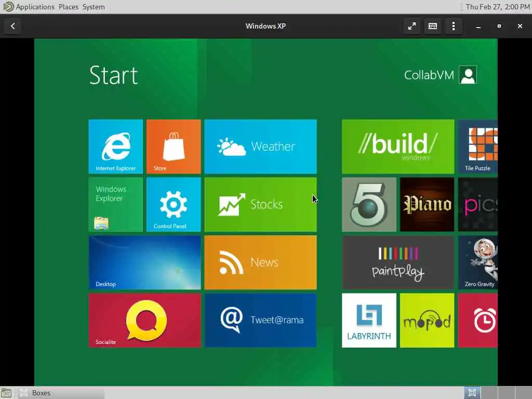This screenshot has width=532, height=399.
Task: Open the tile with number 5
Action: pos(369,205)
